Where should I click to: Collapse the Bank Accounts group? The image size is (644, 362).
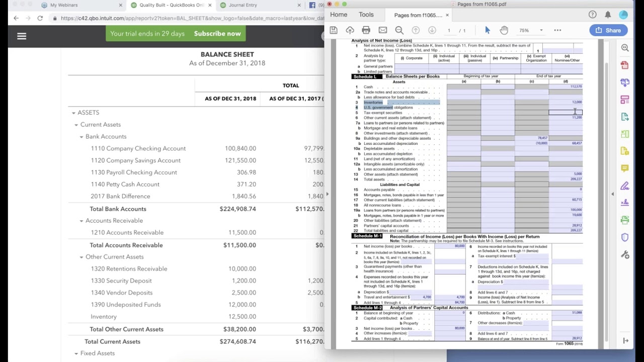[x=82, y=137]
